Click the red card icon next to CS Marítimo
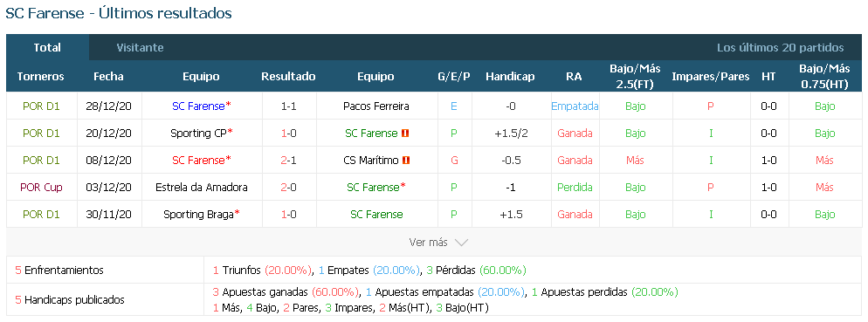 (x=406, y=161)
